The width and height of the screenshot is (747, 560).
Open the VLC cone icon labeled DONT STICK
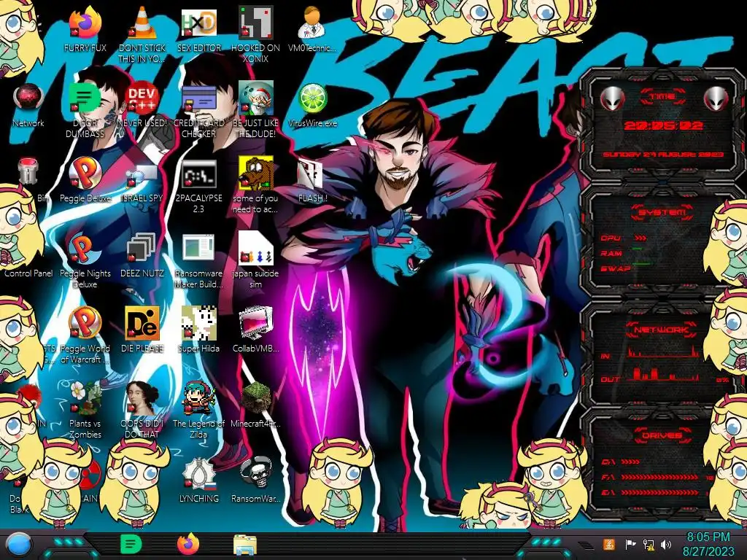pyautogui.click(x=142, y=23)
